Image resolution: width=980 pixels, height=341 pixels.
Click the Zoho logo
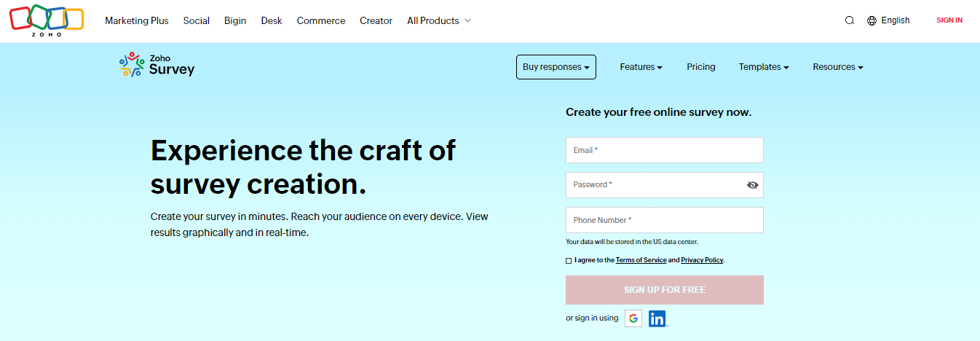coord(47,21)
